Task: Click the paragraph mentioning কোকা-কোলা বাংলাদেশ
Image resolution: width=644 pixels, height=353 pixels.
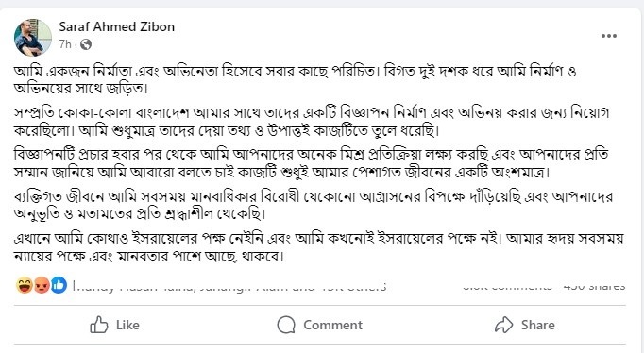Action: pos(312,122)
